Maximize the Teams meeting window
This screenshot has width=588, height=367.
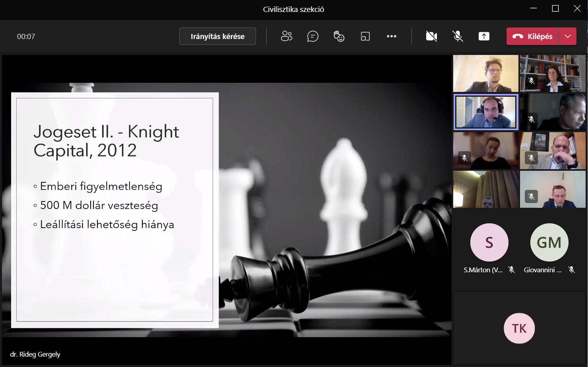pyautogui.click(x=555, y=9)
